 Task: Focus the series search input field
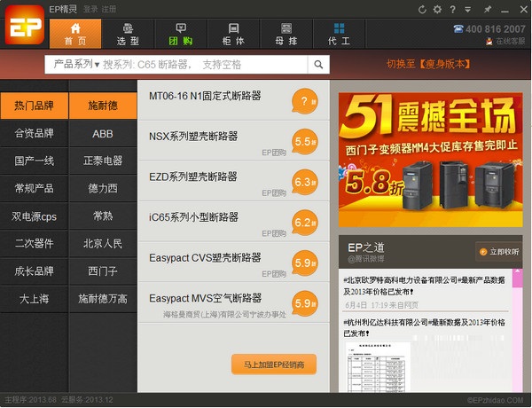click(x=205, y=64)
